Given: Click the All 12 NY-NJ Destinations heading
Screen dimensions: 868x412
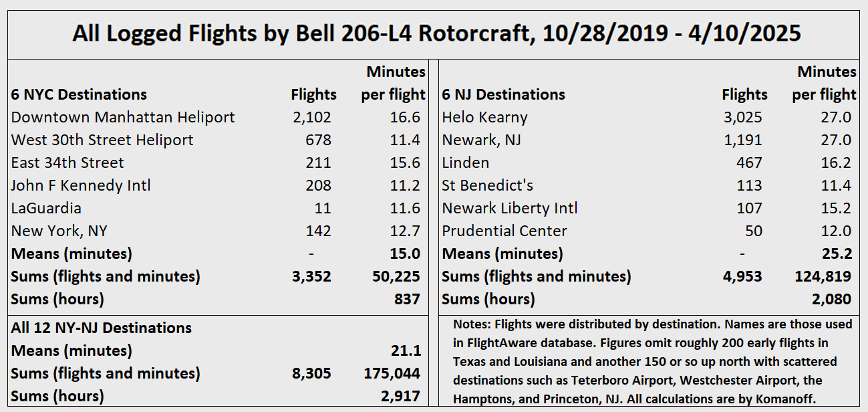Looking at the screenshot, I should (102, 328).
